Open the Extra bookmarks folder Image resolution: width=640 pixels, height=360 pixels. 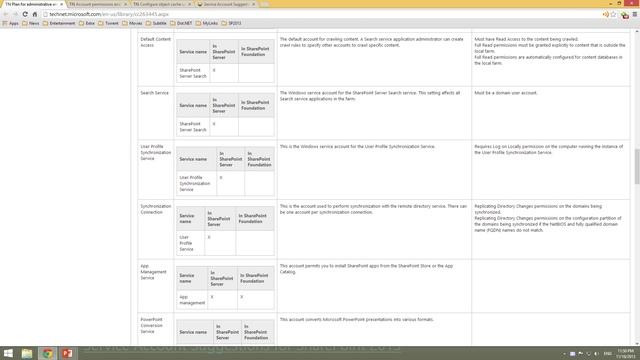pos(87,23)
